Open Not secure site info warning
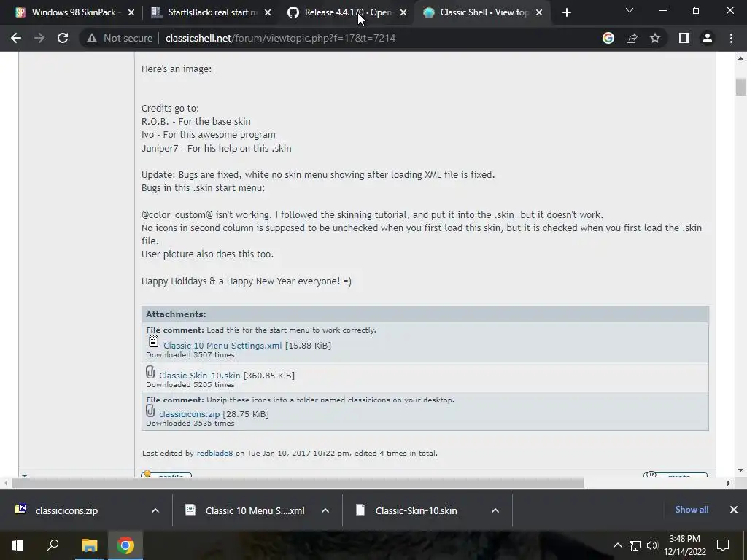 119,38
